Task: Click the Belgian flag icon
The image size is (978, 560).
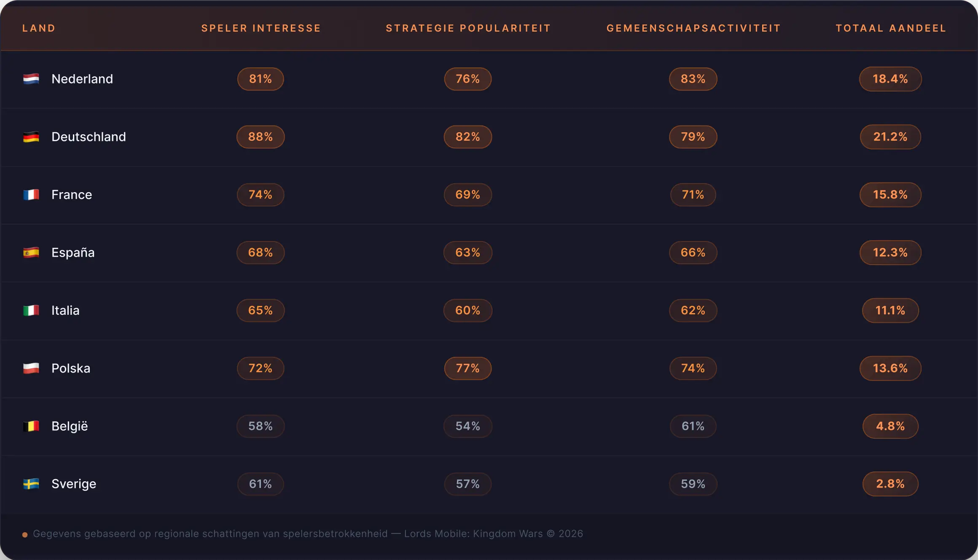Action: click(x=31, y=426)
